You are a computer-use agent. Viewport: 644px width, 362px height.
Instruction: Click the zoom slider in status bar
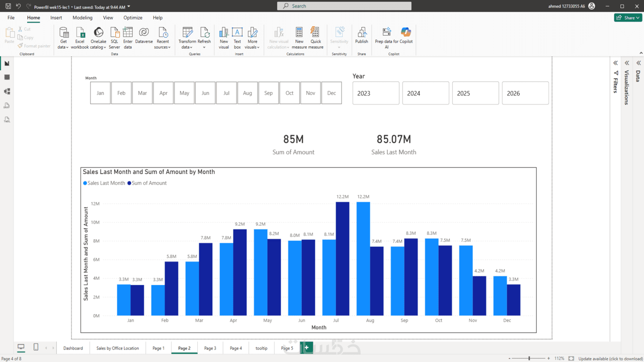point(529,358)
